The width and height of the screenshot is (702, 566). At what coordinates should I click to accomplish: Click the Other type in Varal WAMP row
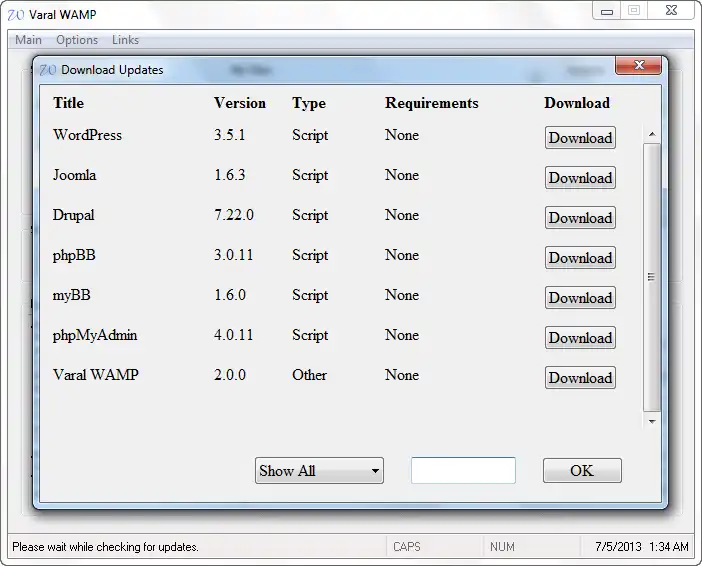[x=309, y=375]
